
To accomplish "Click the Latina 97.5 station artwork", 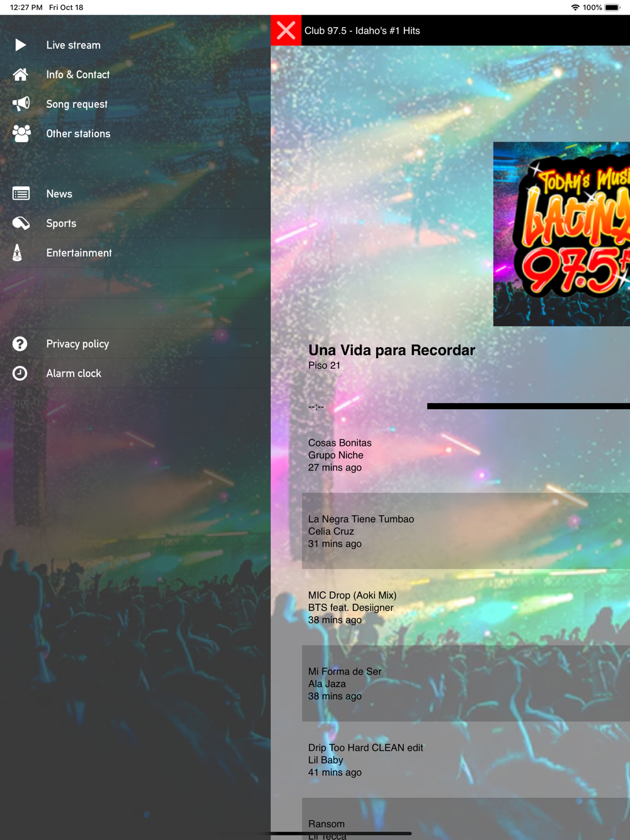I will coord(561,234).
